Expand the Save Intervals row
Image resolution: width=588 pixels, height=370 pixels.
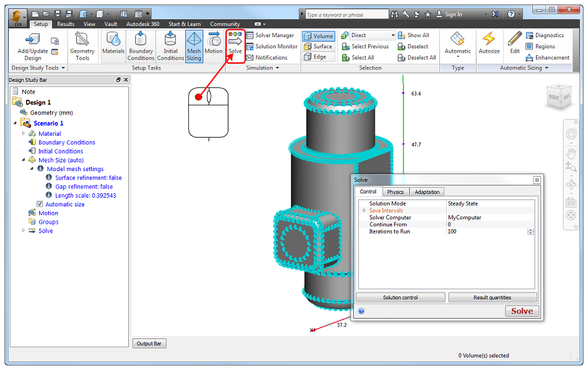tap(364, 211)
